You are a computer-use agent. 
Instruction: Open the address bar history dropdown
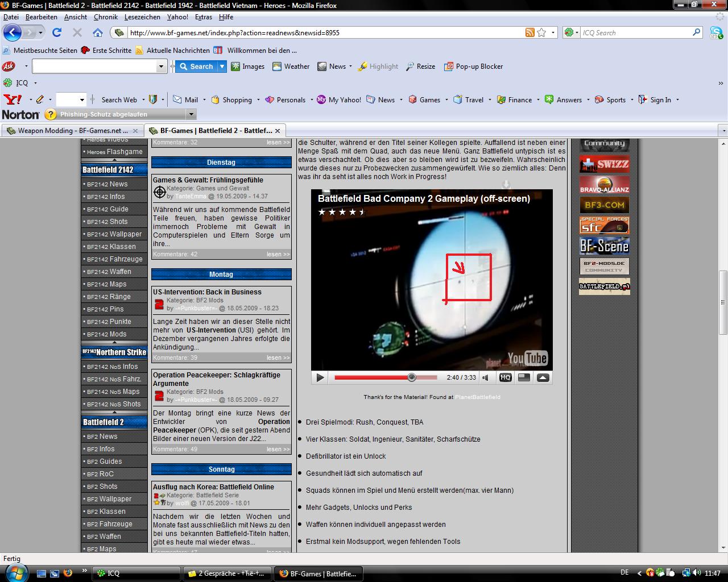[x=553, y=32]
